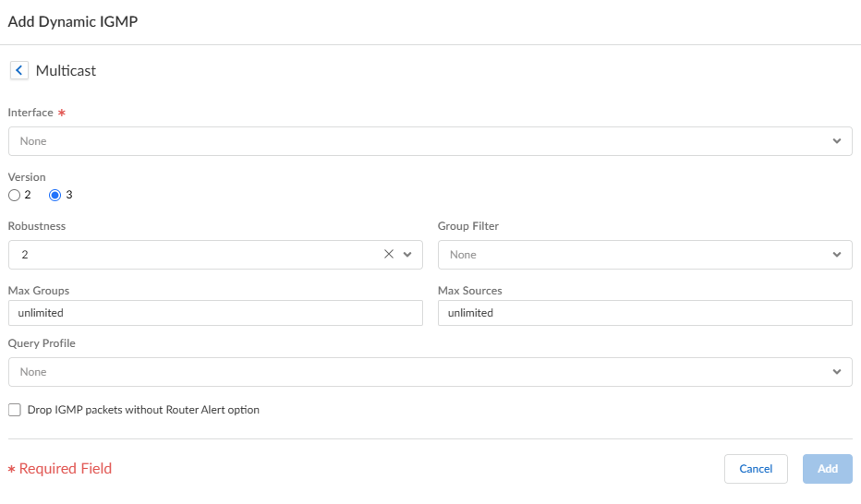Select IGMP Version 2 radio button
The image size is (861, 504).
[14, 195]
